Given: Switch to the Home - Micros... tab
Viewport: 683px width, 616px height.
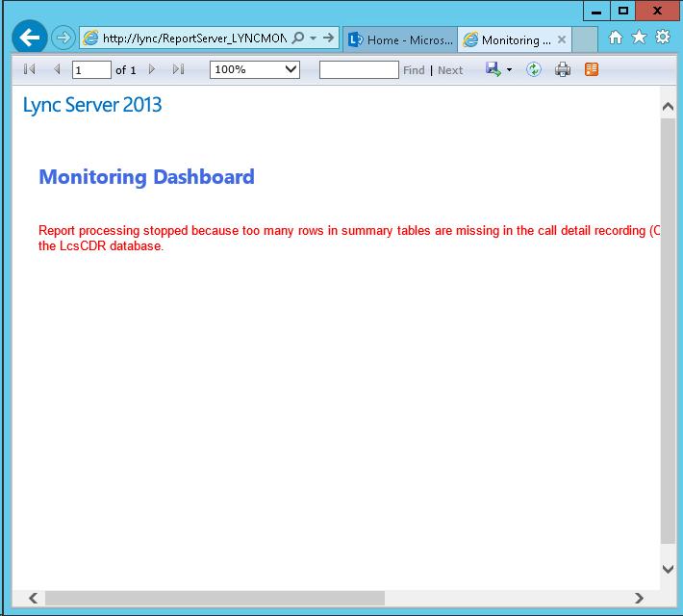Looking at the screenshot, I should click(x=400, y=39).
